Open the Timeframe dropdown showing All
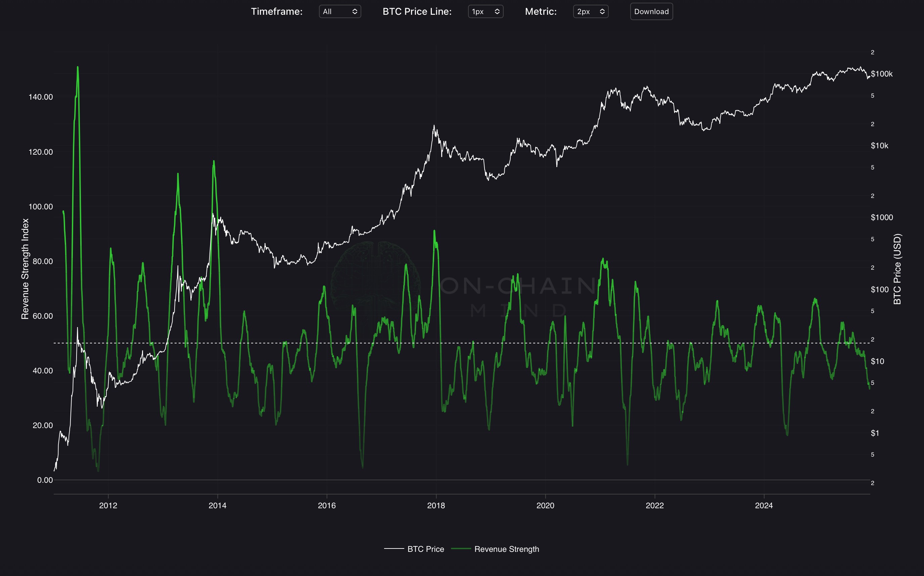Screen dimensions: 924x576 tap(339, 11)
